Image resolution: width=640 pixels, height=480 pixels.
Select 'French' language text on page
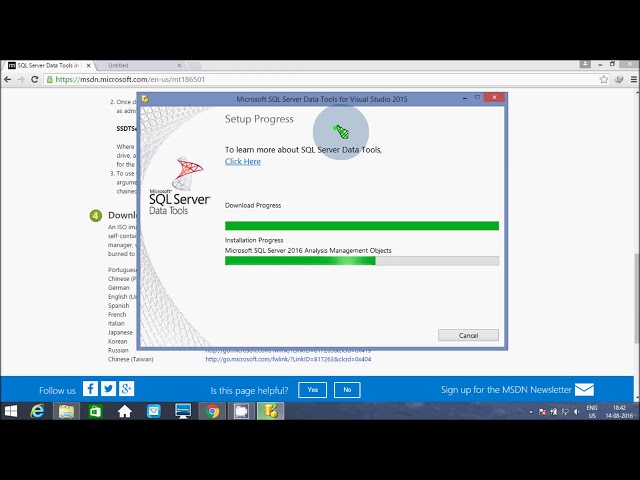pyautogui.click(x=117, y=314)
